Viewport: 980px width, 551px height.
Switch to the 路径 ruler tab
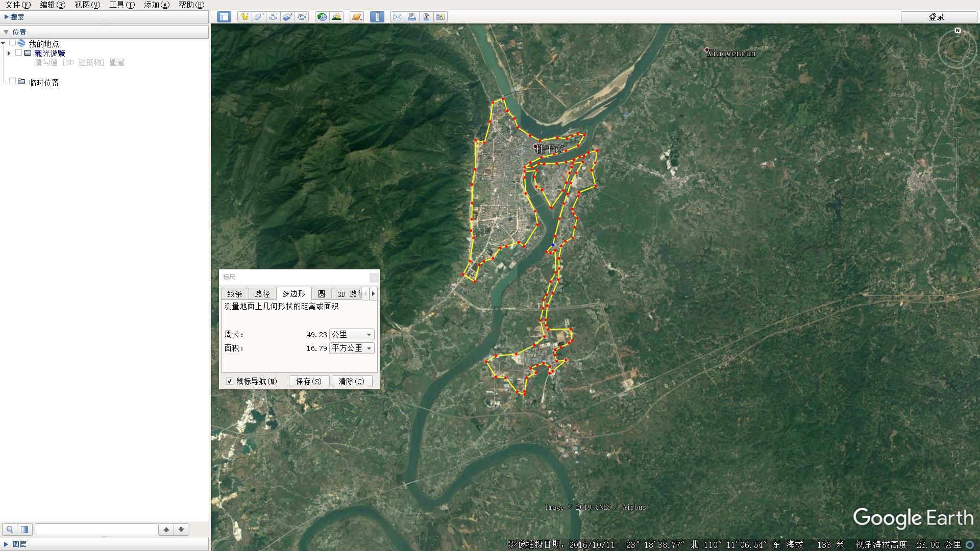[x=262, y=294]
